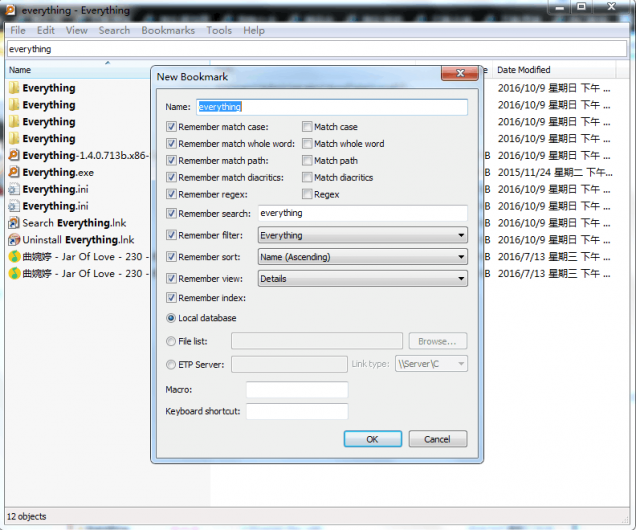
Task: Select the Local database radio button
Action: (171, 318)
